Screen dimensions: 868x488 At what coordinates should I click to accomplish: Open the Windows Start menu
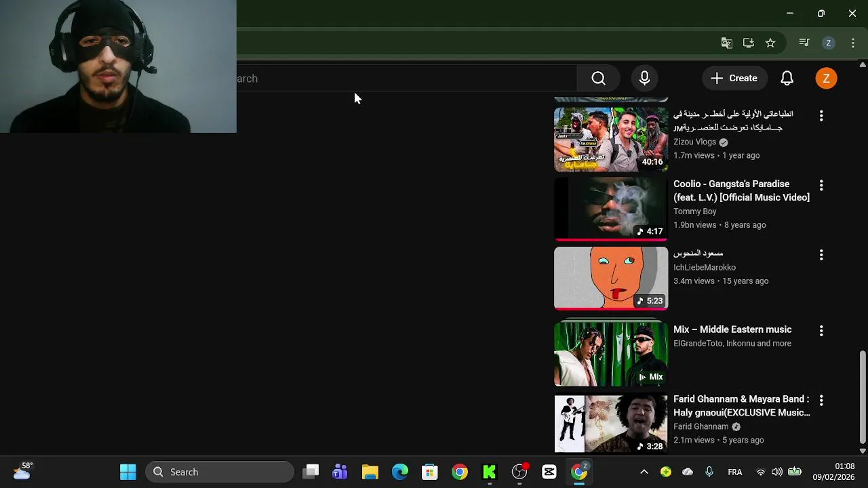click(x=127, y=472)
